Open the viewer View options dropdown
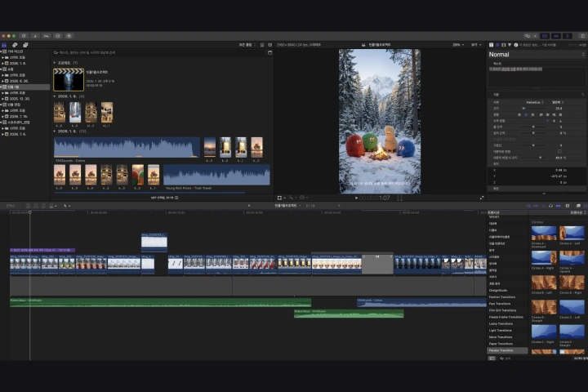Viewport: 588px width, 392px height. [x=476, y=45]
